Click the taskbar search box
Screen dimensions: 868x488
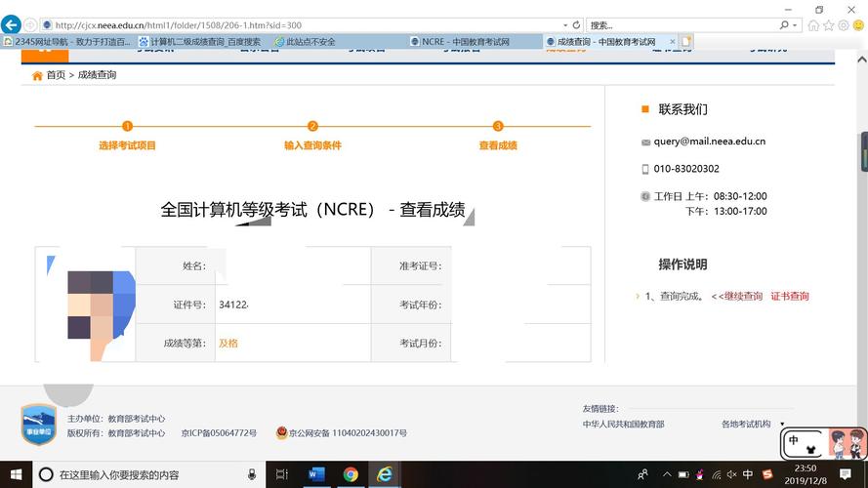coord(149,474)
